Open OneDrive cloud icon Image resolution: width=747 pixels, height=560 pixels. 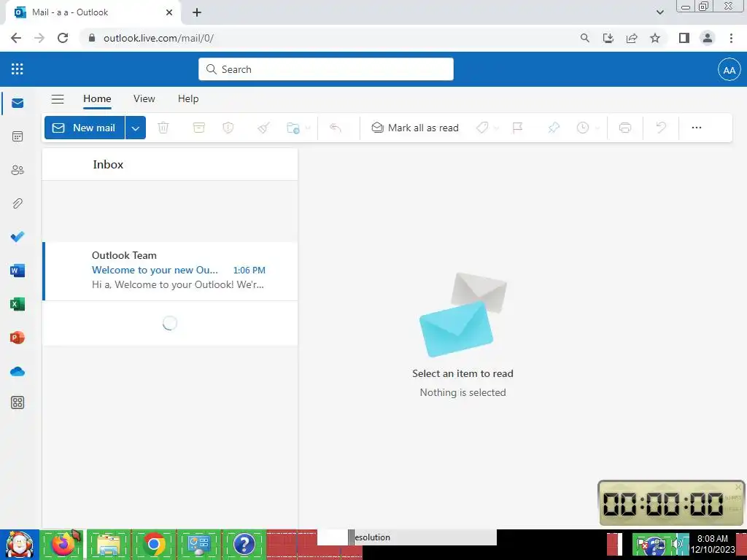click(x=18, y=371)
